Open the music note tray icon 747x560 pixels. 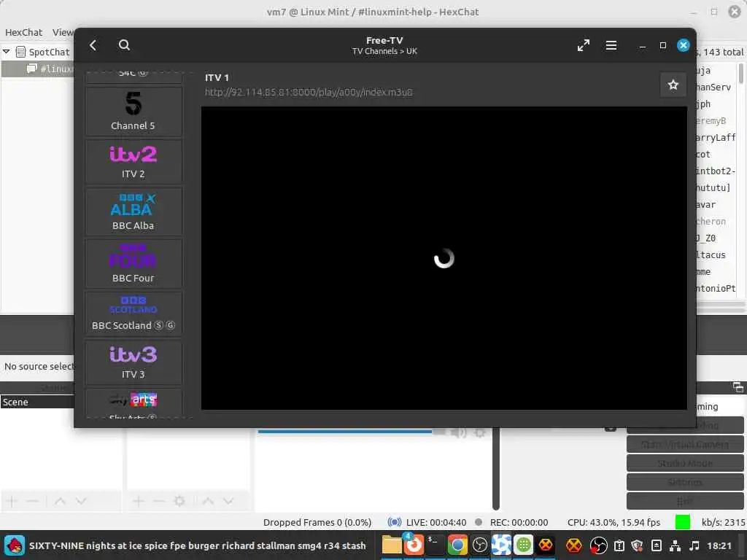694,545
